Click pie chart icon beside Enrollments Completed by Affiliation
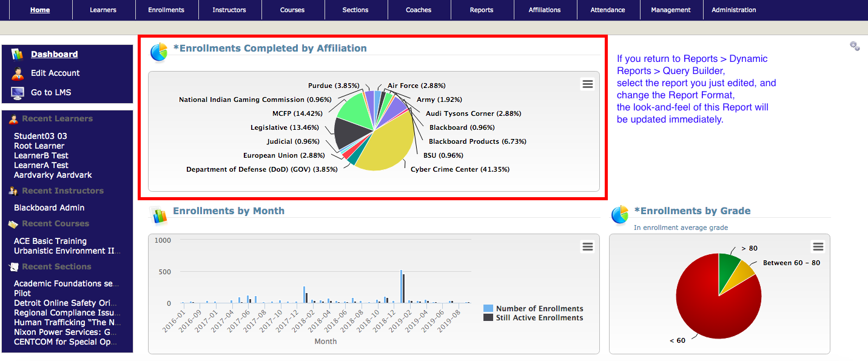The width and height of the screenshot is (868, 361). click(159, 52)
